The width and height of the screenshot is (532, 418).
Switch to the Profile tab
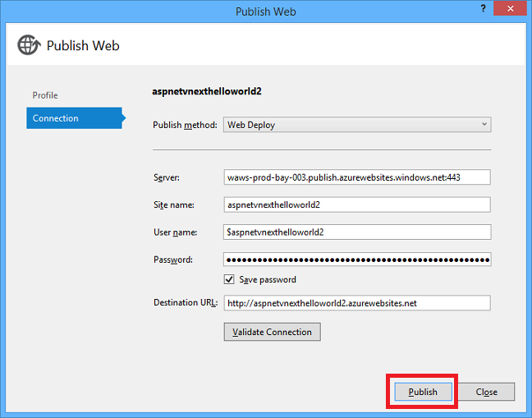(x=45, y=95)
